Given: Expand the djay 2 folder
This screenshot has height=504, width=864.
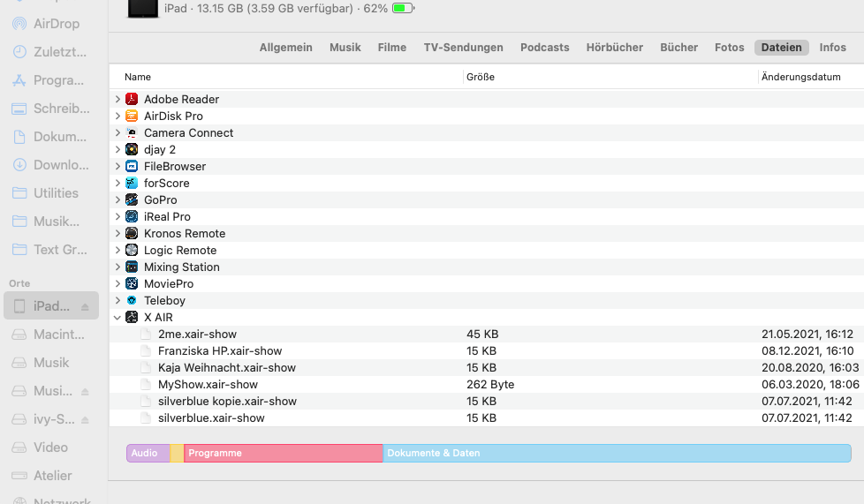Looking at the screenshot, I should pyautogui.click(x=117, y=149).
